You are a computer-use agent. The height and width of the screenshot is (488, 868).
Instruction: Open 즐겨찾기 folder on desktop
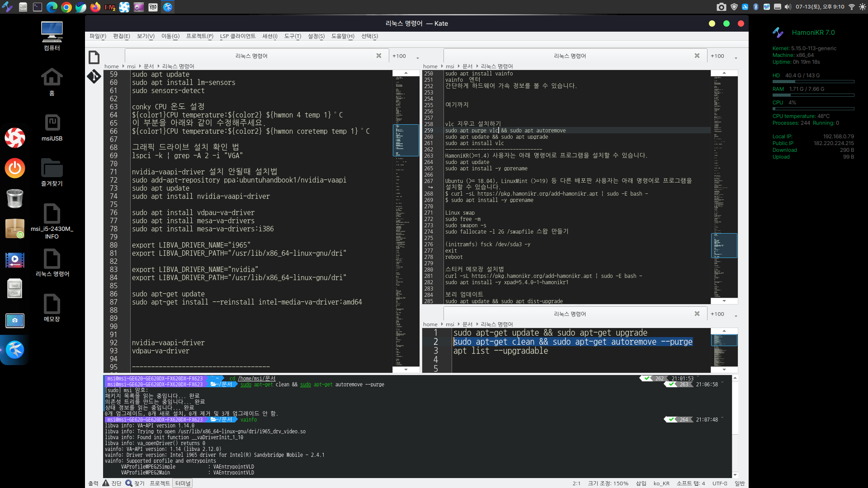click(52, 172)
